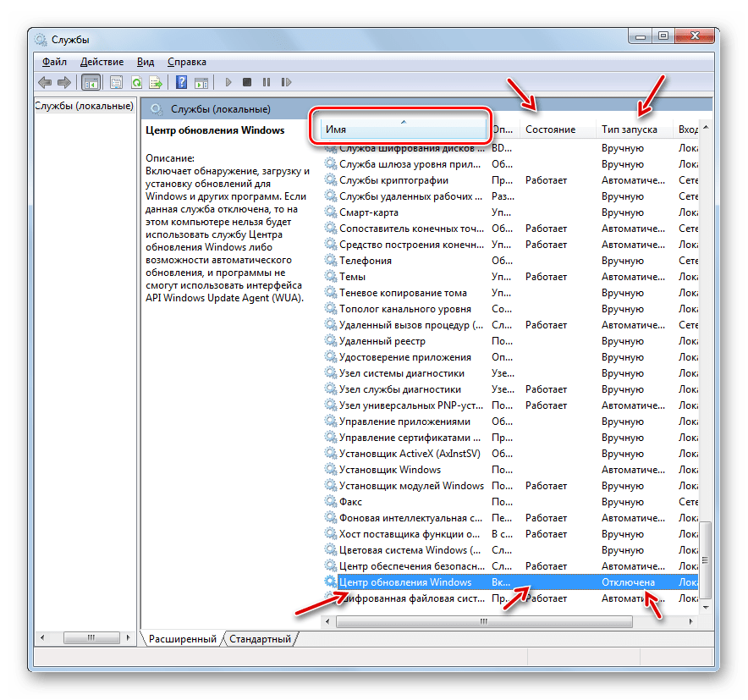Select the Управление сертификатами service

click(511, 438)
